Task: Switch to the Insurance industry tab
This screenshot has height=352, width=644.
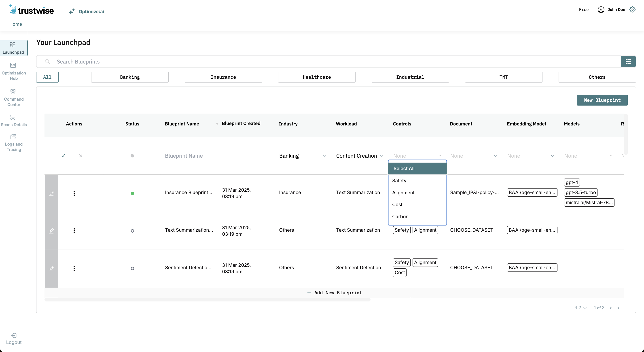Action: click(223, 77)
